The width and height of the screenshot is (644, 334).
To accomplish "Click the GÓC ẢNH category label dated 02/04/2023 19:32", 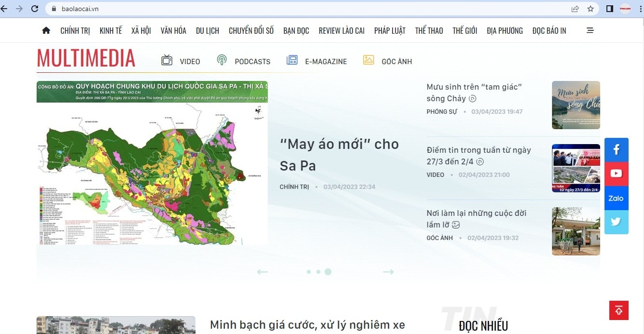I will [x=440, y=238].
